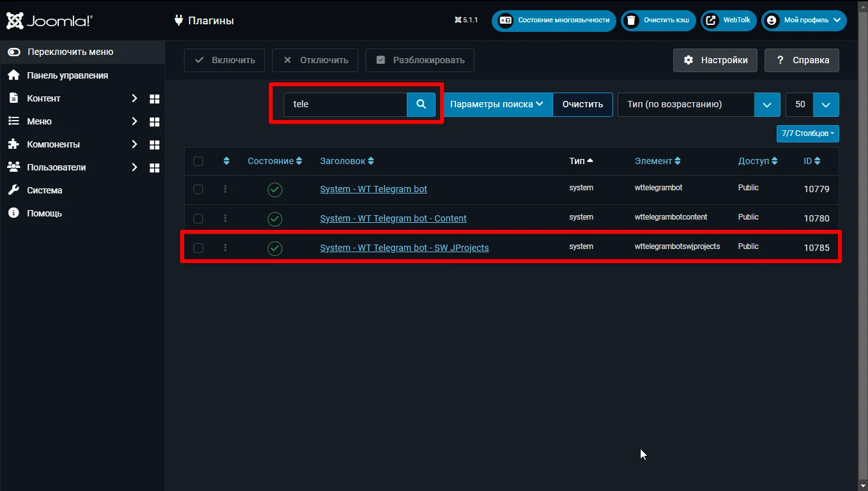The image size is (868, 491).
Task: Click the Joomla logo
Action: (49, 20)
